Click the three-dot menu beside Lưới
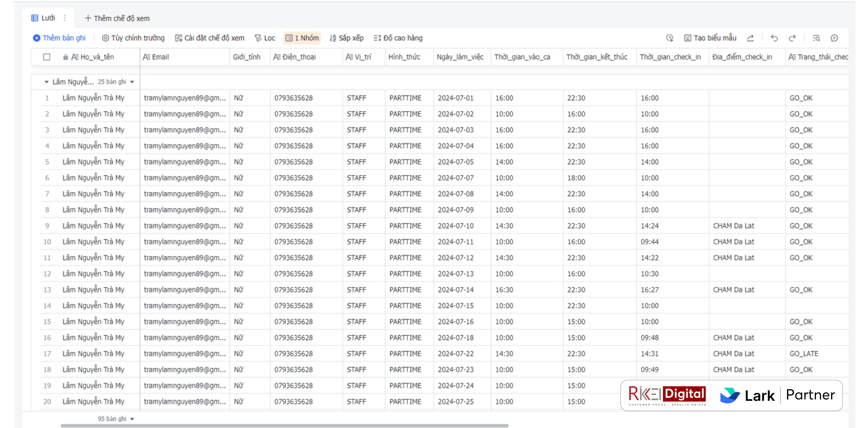868x428 pixels. tap(65, 18)
